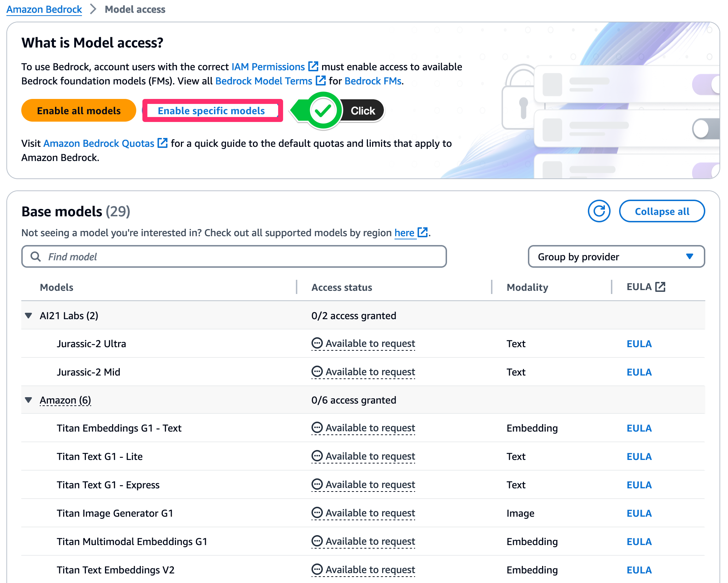This screenshot has width=728, height=583.
Task: Click external link icon beside Amazon Bedrock Quotas
Action: 162,143
